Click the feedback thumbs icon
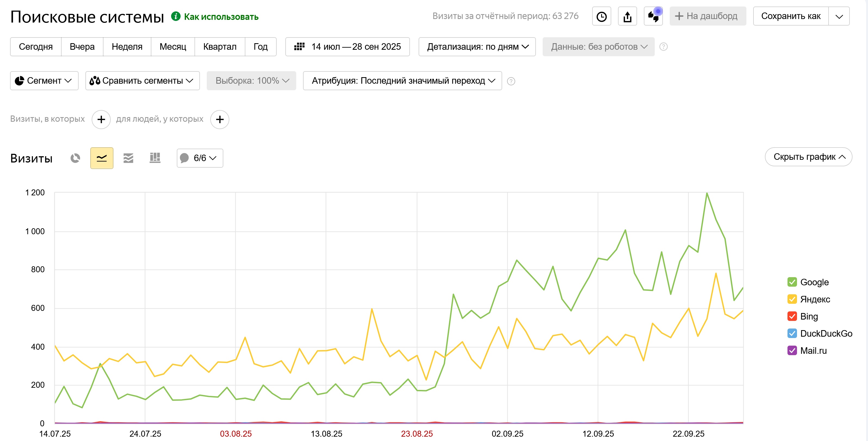The width and height of the screenshot is (868, 441). pos(653,16)
